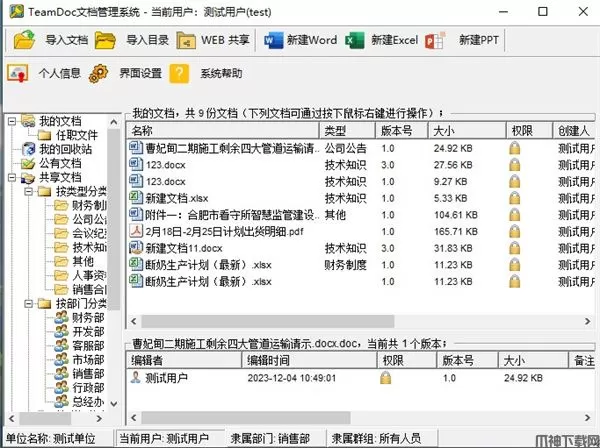Create a presentation via 新建PPT icon
Viewport: 600px width, 448px height.
click(435, 40)
